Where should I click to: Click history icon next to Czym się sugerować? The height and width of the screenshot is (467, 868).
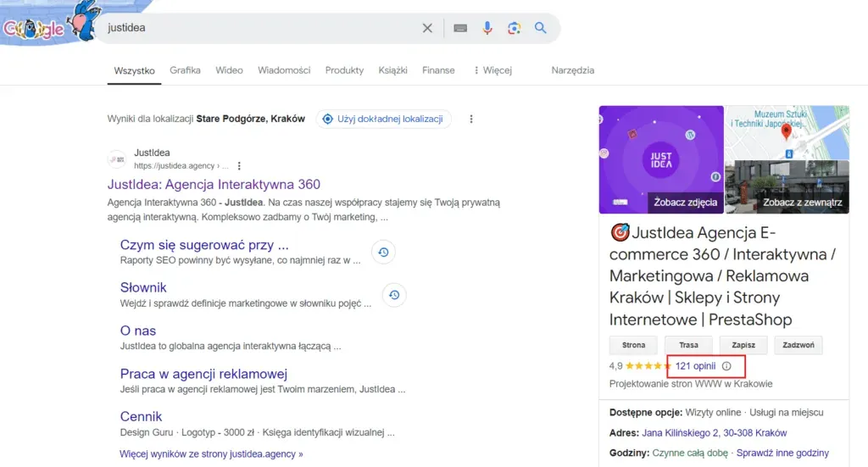coord(383,253)
